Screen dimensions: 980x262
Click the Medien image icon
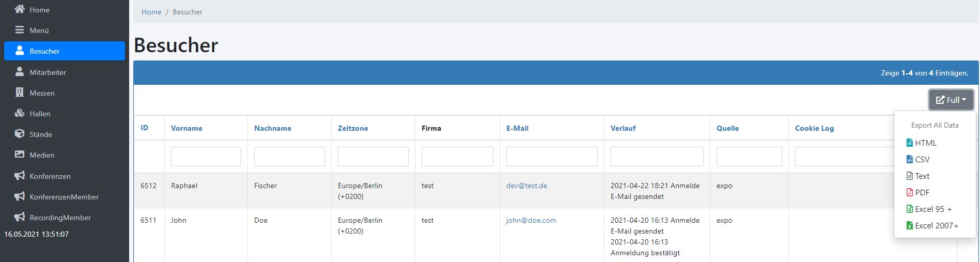(x=20, y=155)
